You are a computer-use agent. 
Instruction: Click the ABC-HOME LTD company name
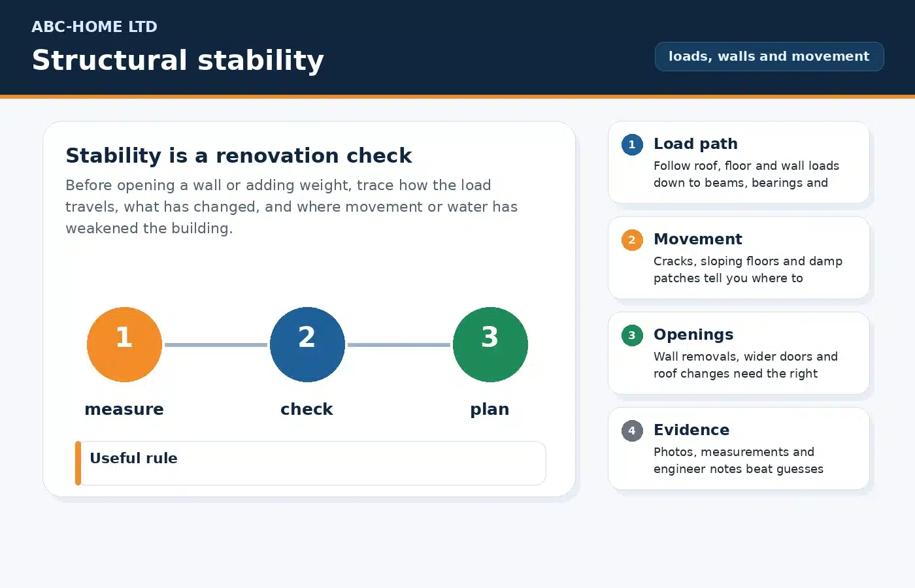(x=95, y=27)
